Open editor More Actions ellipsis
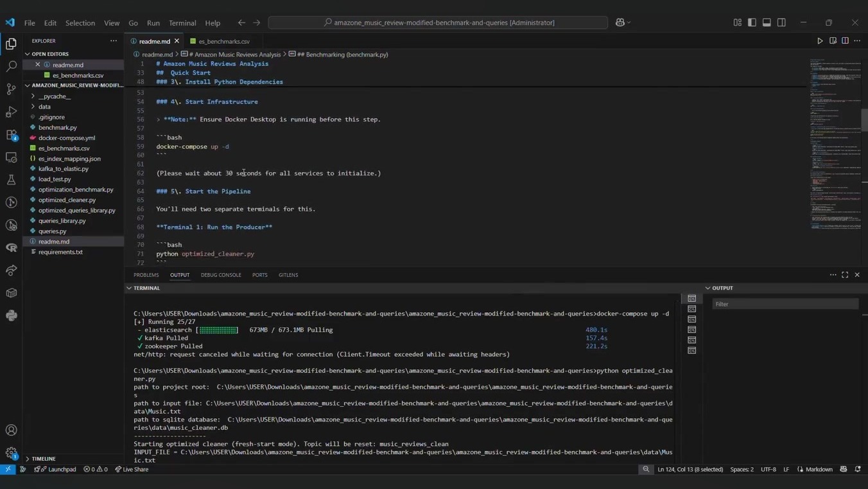 (857, 41)
